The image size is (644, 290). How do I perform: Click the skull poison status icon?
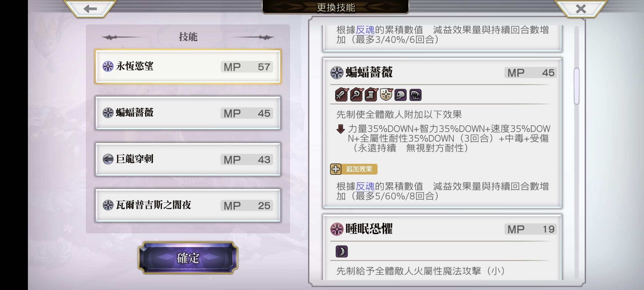(401, 95)
